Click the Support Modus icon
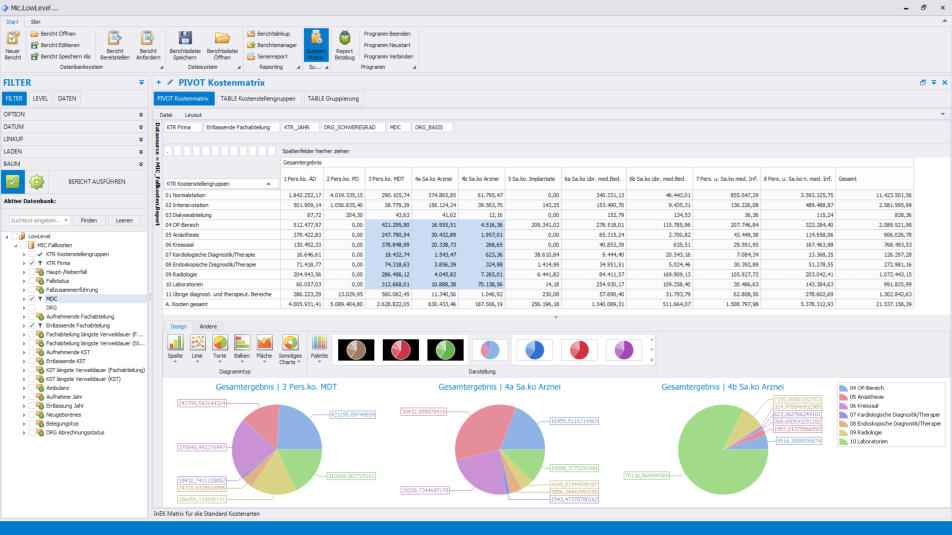This screenshot has height=535, width=952. [314, 39]
